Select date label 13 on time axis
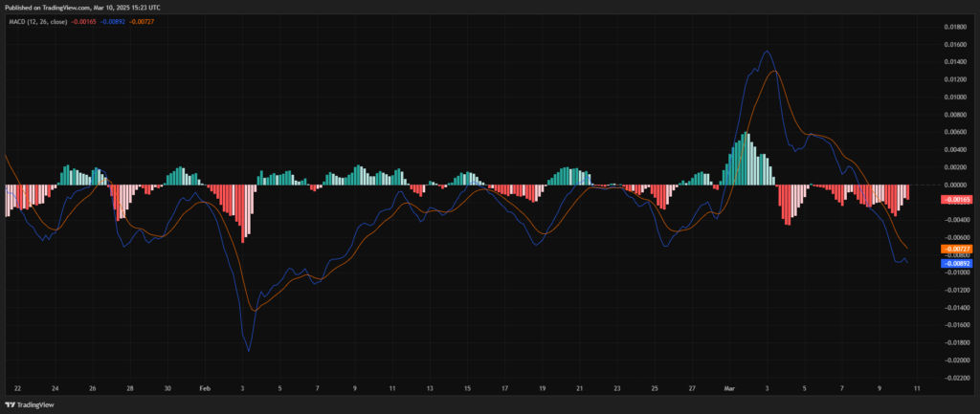The image size is (980, 414). pyautogui.click(x=430, y=388)
